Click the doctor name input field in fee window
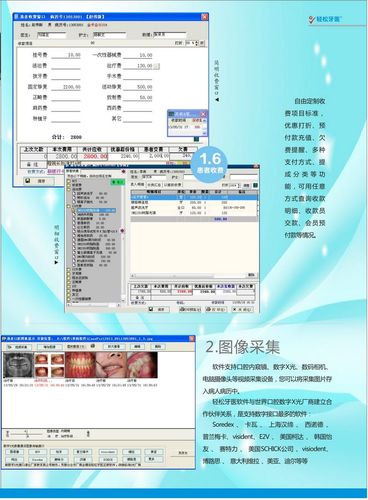This screenshot has height=500, width=368. pos(51,35)
